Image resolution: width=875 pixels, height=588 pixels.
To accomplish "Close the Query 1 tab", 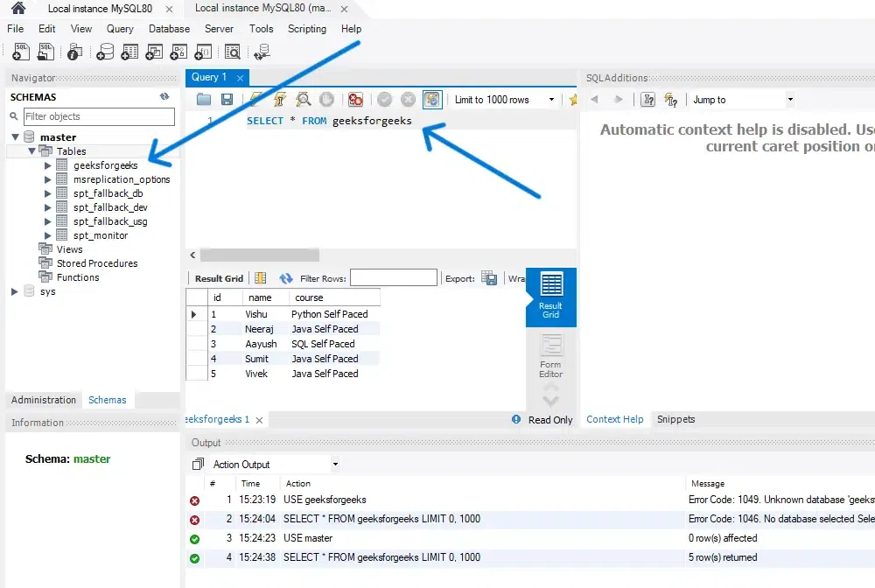I will tap(240, 78).
